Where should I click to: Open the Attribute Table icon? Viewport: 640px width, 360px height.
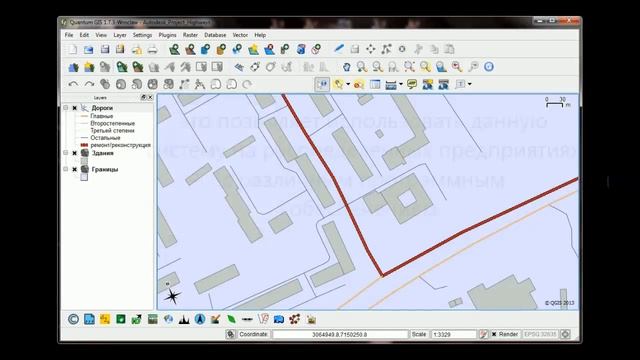click(375, 84)
